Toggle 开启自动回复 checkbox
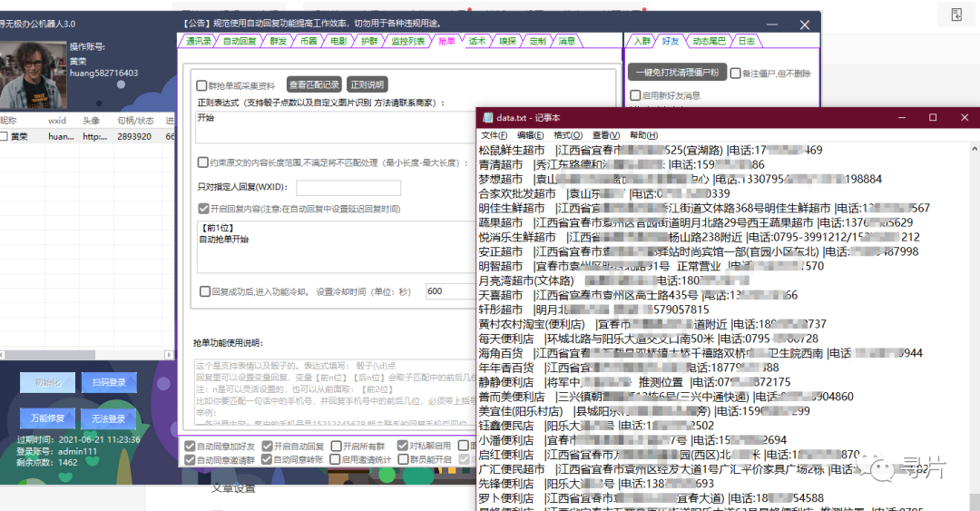The height and width of the screenshot is (511, 980). [268, 446]
